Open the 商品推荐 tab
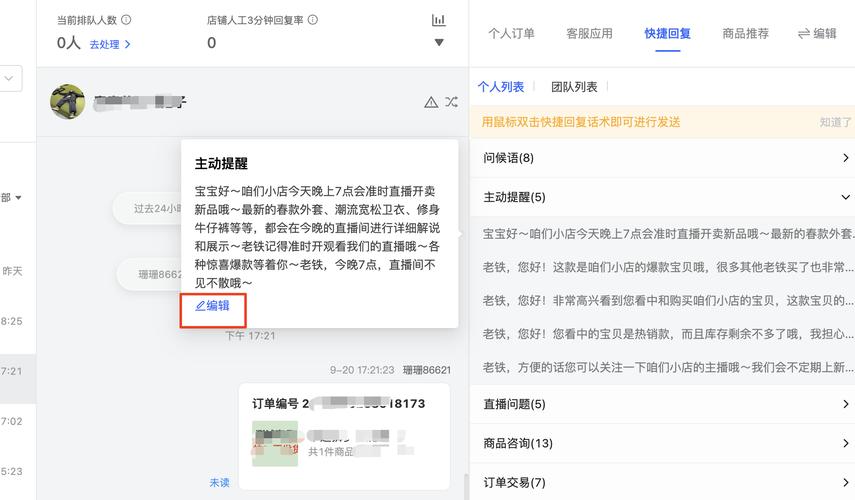Image resolution: width=855 pixels, height=500 pixels. tap(745, 33)
